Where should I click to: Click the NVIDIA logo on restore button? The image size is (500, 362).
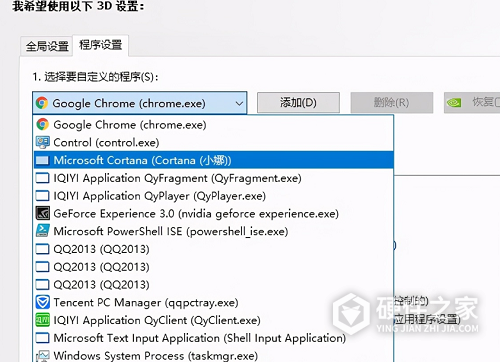point(454,103)
